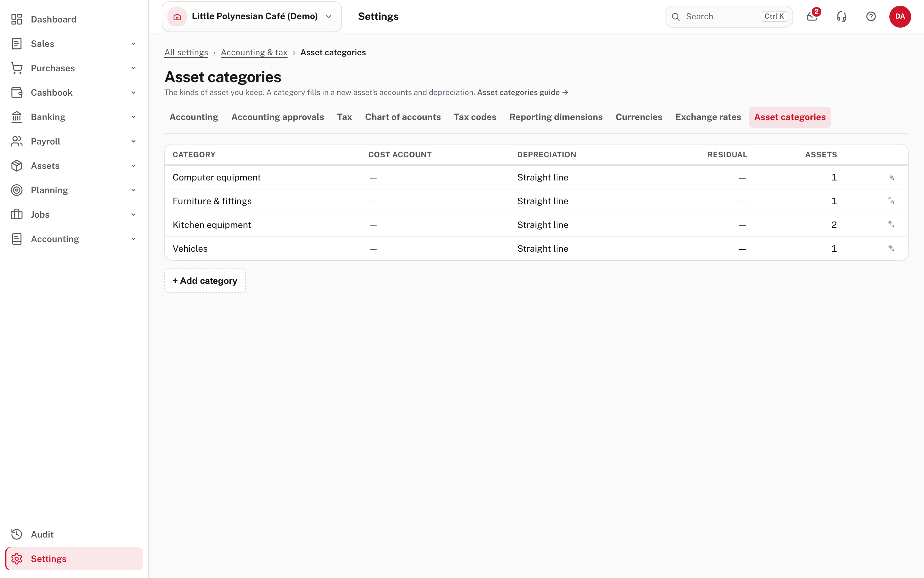Switch to the Exchange rates tab
Viewport: 924px width, 578px height.
click(x=708, y=117)
